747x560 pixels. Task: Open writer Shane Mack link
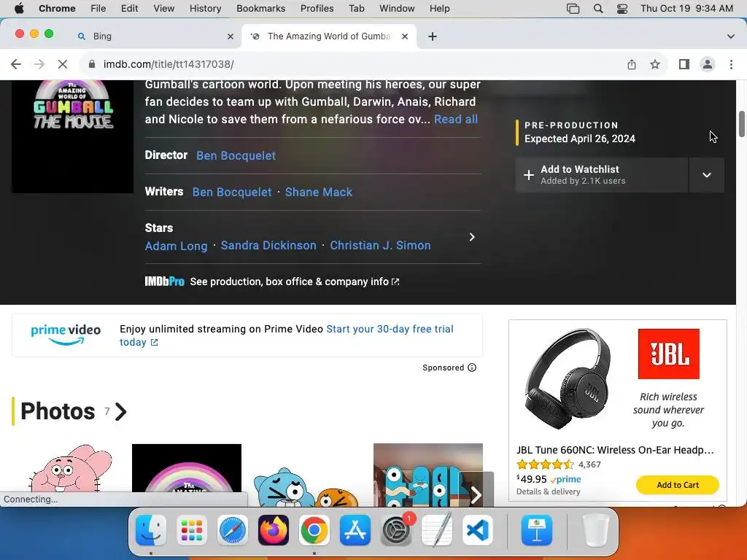(x=319, y=192)
